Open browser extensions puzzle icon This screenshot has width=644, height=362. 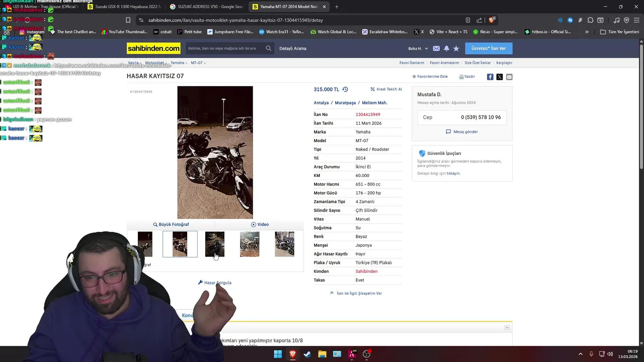coord(590,20)
